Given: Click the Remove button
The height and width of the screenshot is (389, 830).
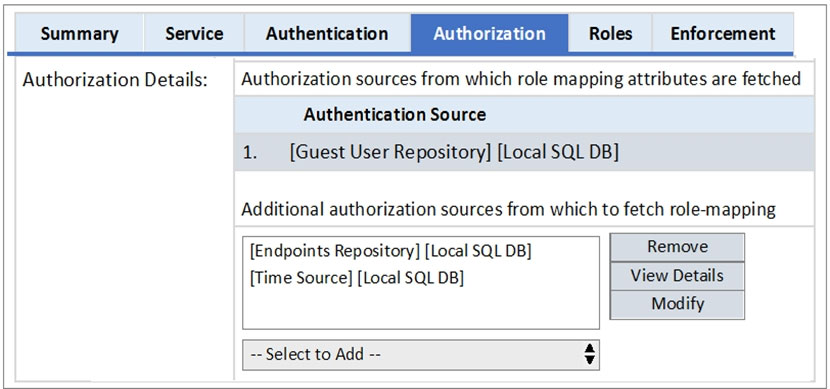Looking at the screenshot, I should tap(677, 247).
